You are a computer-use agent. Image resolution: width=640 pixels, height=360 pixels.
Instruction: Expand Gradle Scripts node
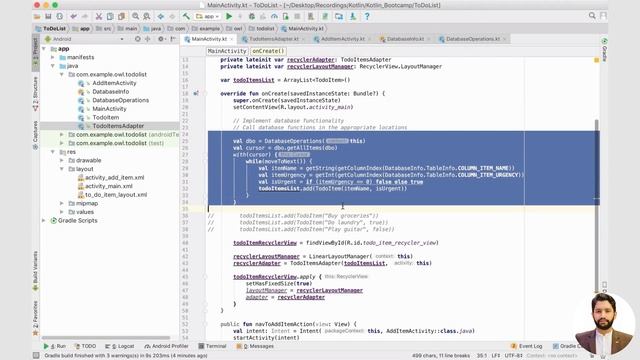pos(44,220)
